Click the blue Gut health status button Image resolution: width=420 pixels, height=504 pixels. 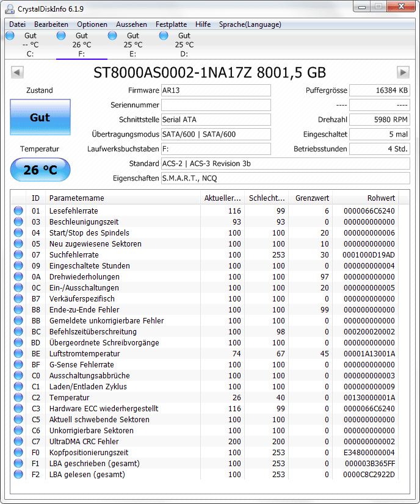tap(40, 117)
